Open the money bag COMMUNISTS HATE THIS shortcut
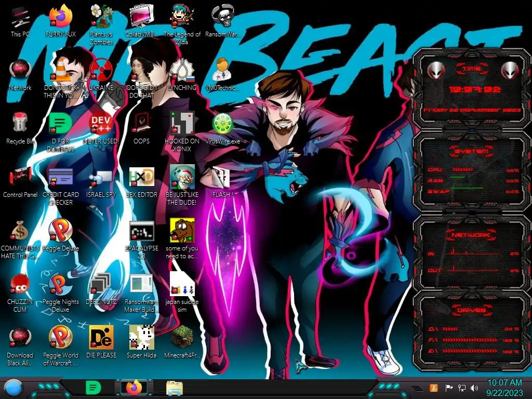This screenshot has height=399, width=532. click(20, 239)
